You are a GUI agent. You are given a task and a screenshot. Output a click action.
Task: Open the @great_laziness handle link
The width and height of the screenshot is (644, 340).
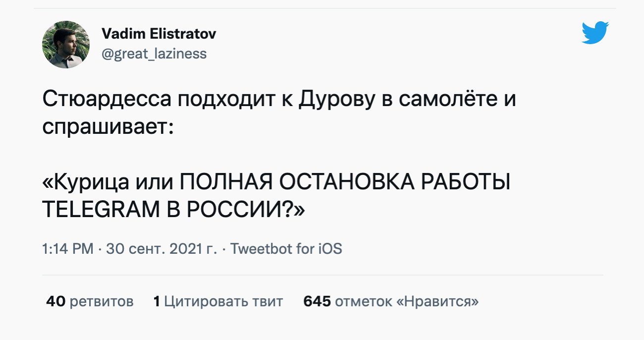pyautogui.click(x=154, y=54)
